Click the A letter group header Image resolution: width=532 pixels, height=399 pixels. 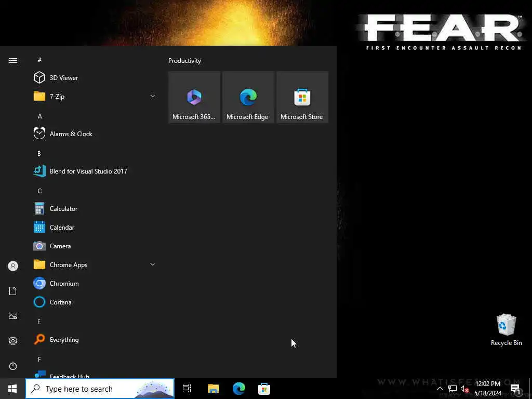click(39, 116)
